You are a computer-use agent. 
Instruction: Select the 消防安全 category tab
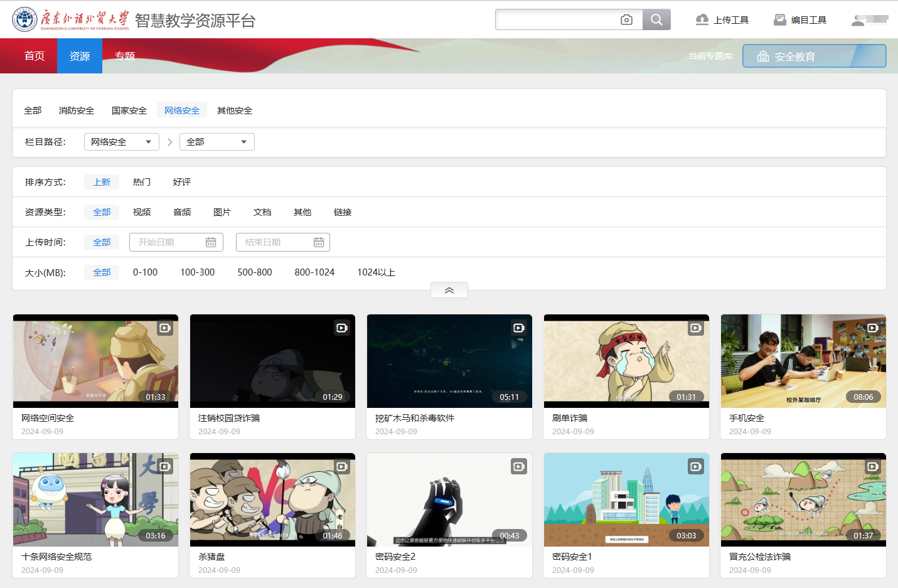click(x=77, y=110)
